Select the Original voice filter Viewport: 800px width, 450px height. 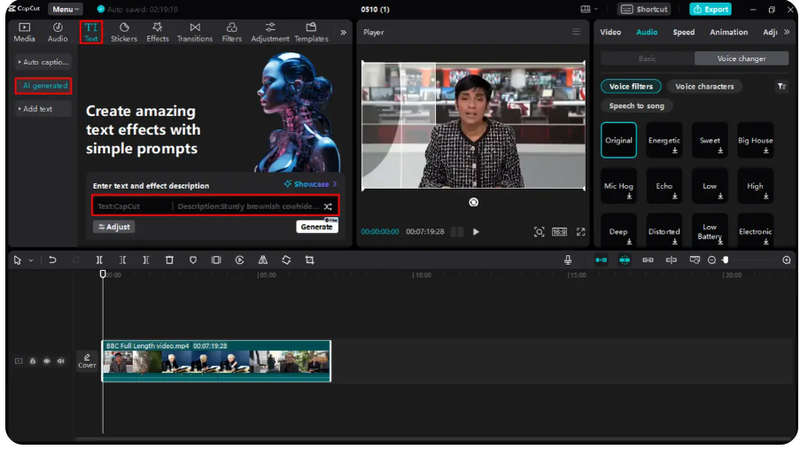coord(618,140)
